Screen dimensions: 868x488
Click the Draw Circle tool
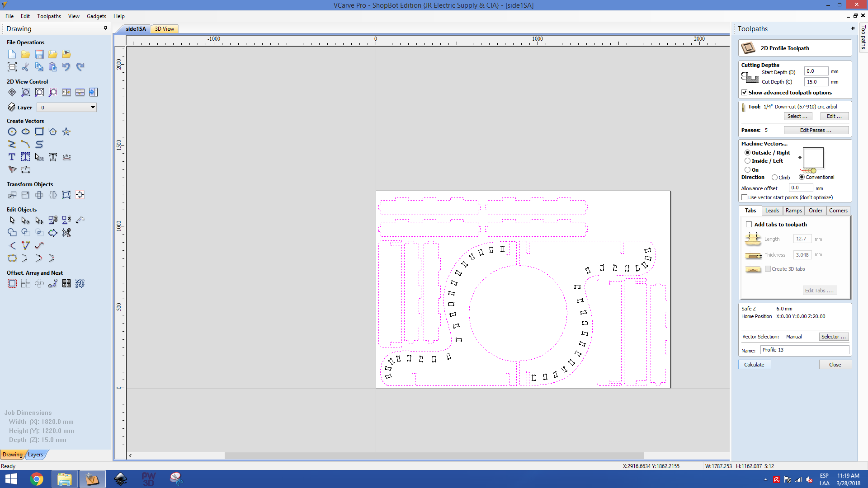pos(11,131)
